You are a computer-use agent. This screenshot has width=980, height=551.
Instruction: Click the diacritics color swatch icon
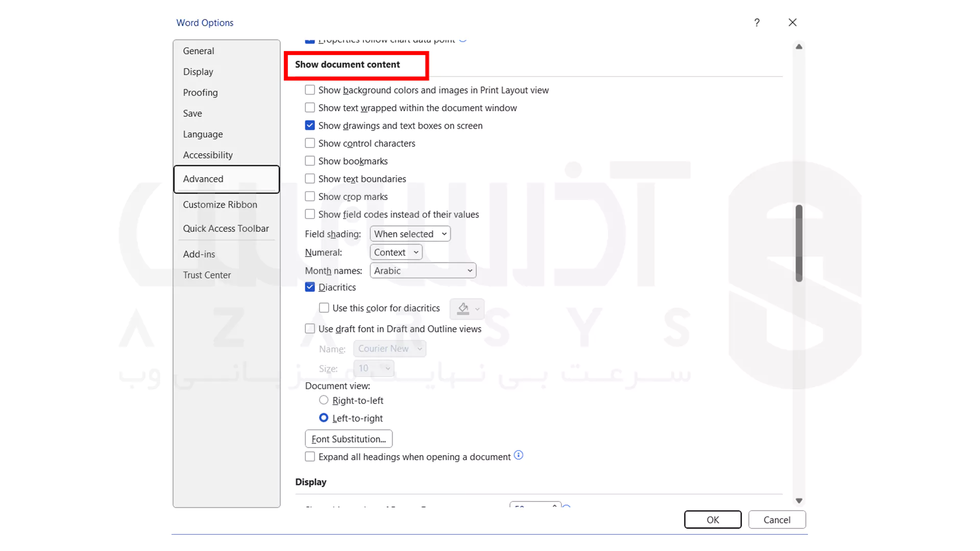[x=463, y=308]
